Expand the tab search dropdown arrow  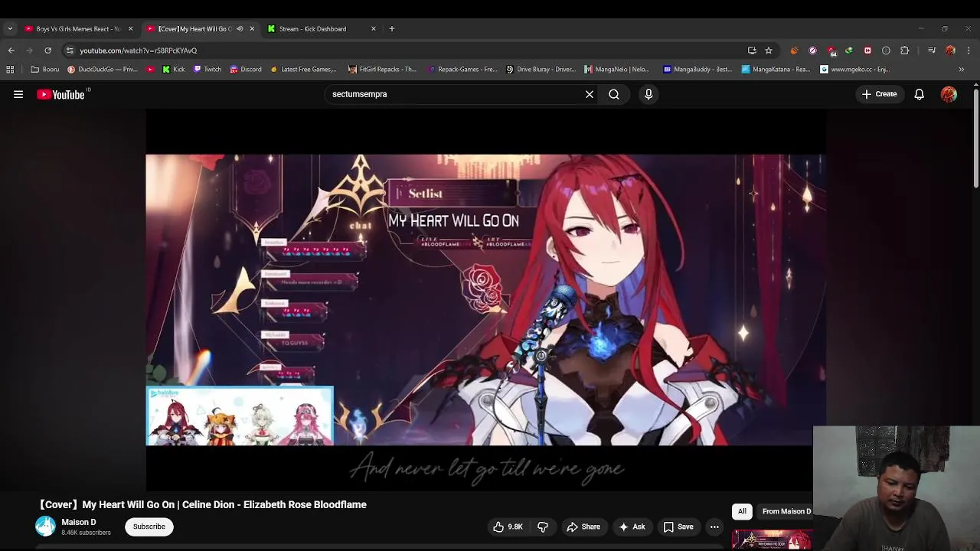click(x=9, y=29)
